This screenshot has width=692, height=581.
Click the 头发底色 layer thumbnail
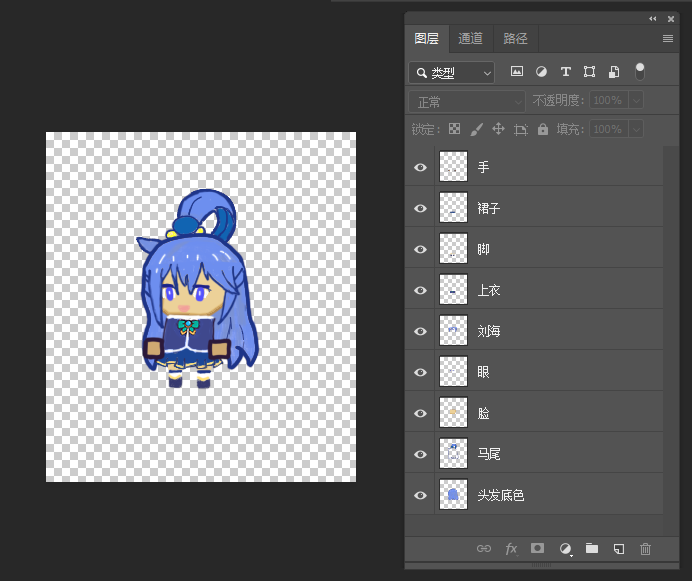[453, 495]
